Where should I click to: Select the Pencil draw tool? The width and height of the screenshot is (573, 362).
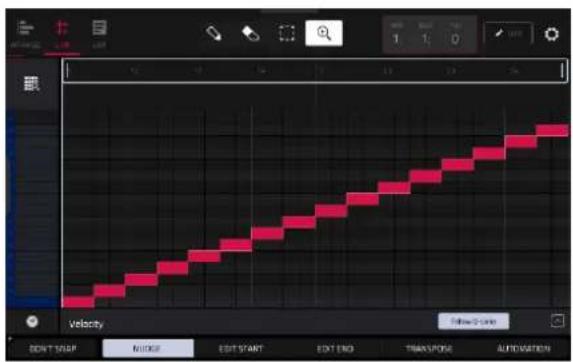click(214, 34)
